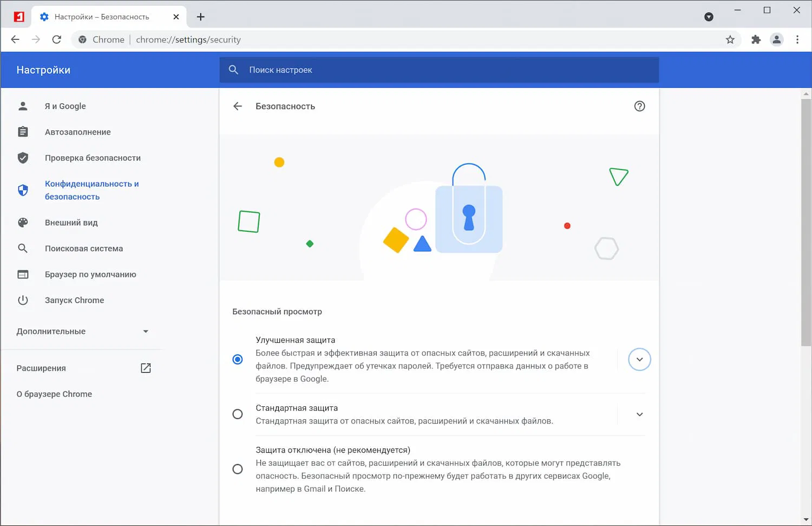Expand the Дополнительные section arrow
This screenshot has height=526, width=812.
click(146, 332)
